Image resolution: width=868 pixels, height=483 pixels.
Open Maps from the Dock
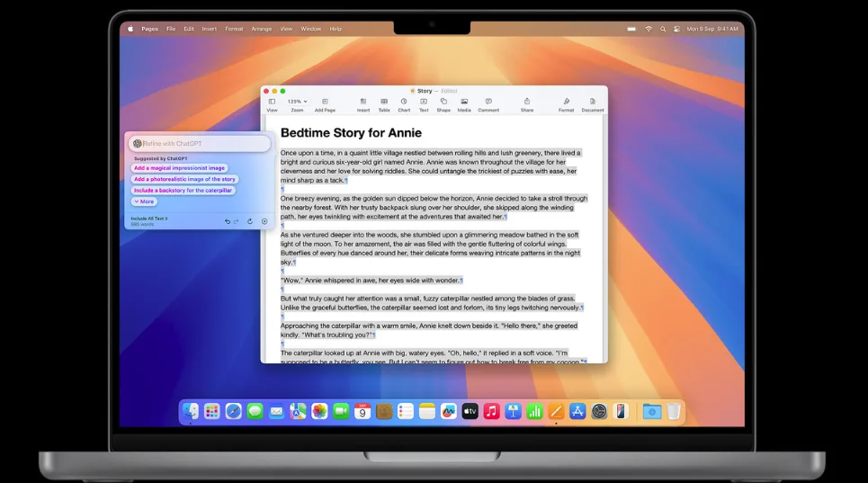point(298,411)
